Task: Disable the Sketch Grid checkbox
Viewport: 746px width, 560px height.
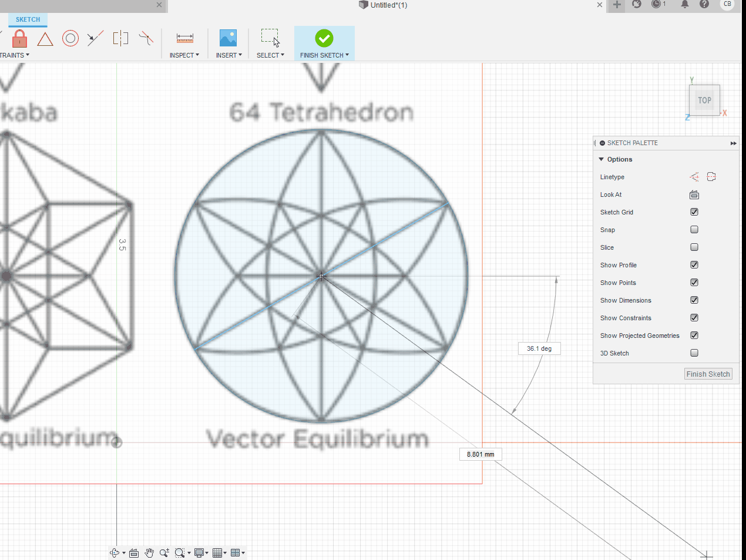Action: (x=694, y=212)
